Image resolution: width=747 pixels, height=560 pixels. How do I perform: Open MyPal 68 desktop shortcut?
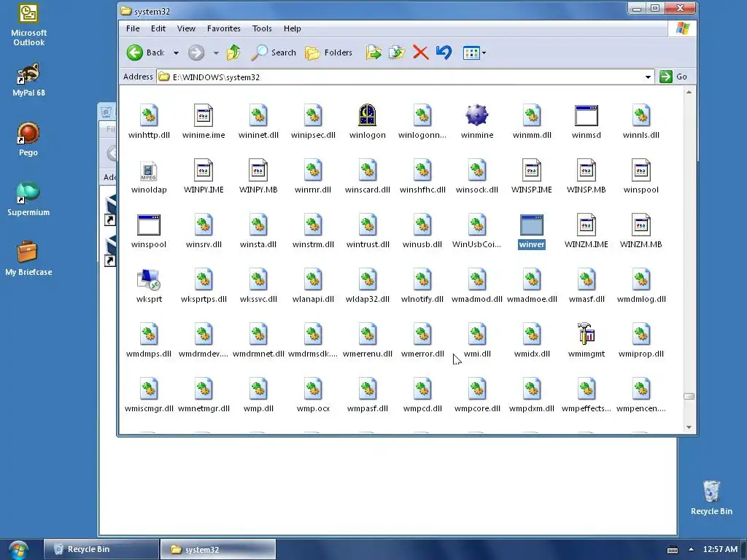28,80
